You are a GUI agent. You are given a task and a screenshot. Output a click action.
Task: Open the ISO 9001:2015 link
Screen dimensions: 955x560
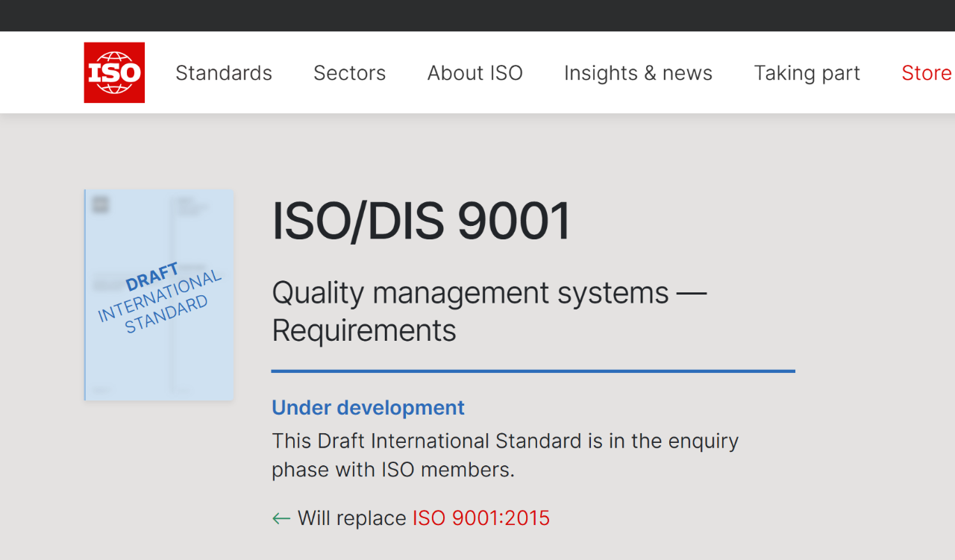[481, 518]
